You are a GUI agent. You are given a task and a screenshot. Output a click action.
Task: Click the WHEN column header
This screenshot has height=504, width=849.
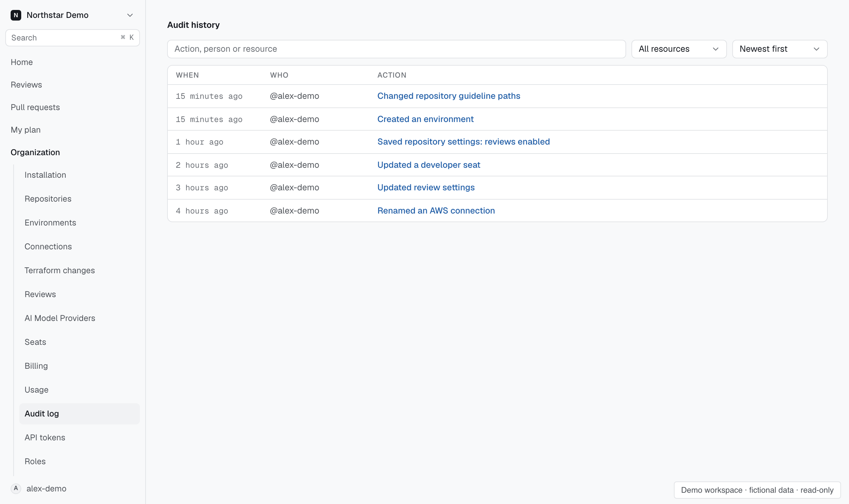(x=187, y=75)
